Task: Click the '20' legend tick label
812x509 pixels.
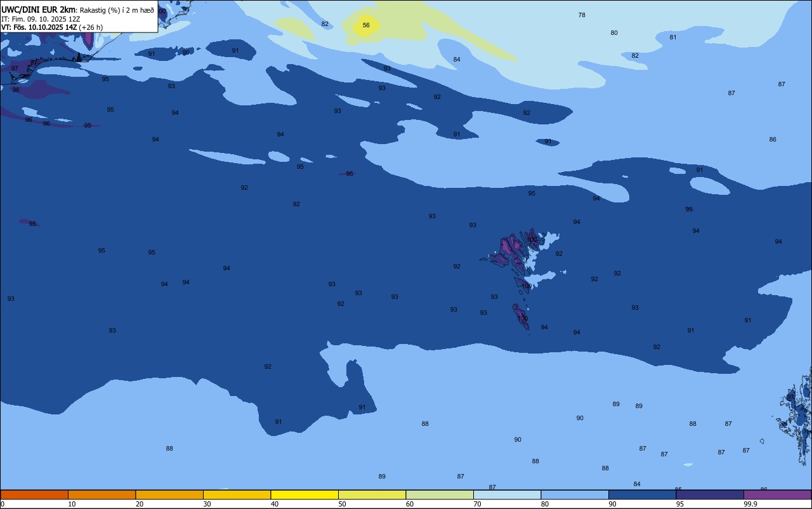Action: (x=139, y=504)
